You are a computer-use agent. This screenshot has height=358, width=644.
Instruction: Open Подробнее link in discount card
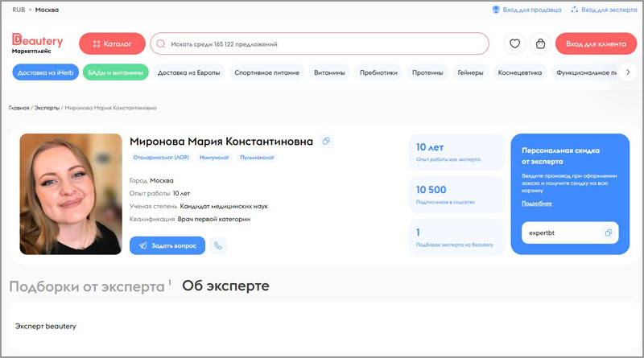click(537, 204)
